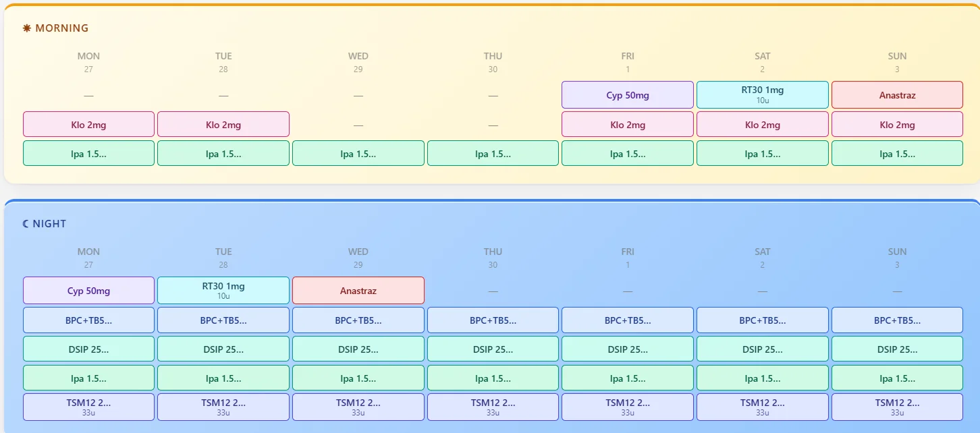The width and height of the screenshot is (980, 433).
Task: Open Tuesday night DSIP 25 card
Action: click(223, 349)
